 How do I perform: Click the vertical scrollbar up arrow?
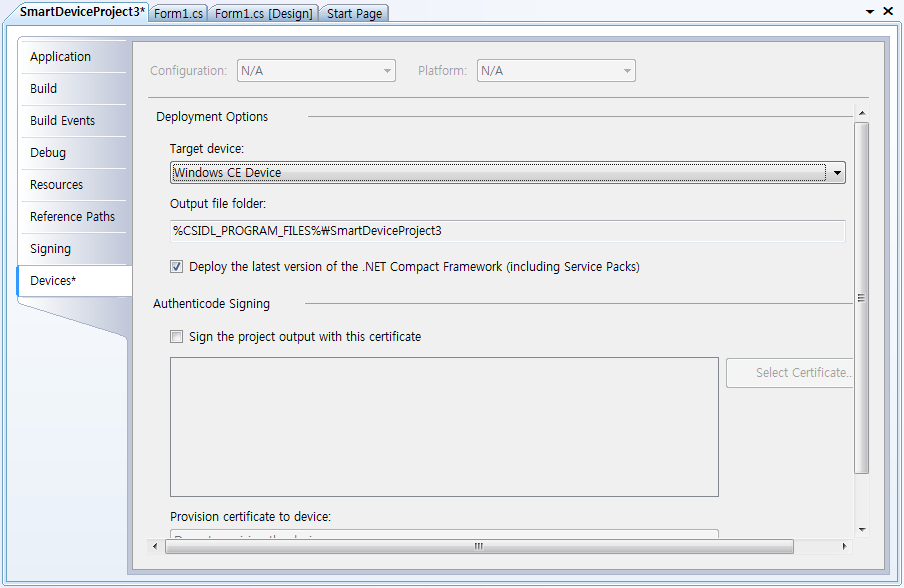coord(862,113)
